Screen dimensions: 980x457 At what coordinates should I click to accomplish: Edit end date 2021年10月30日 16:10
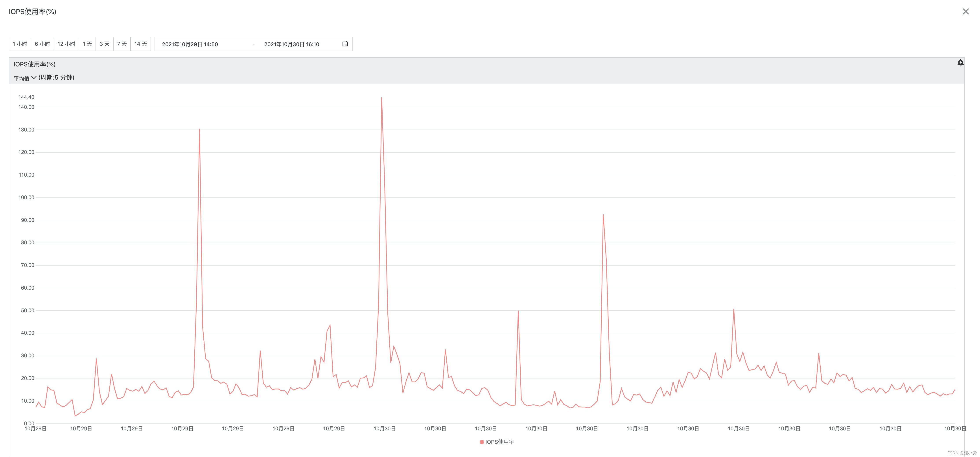pyautogui.click(x=292, y=44)
